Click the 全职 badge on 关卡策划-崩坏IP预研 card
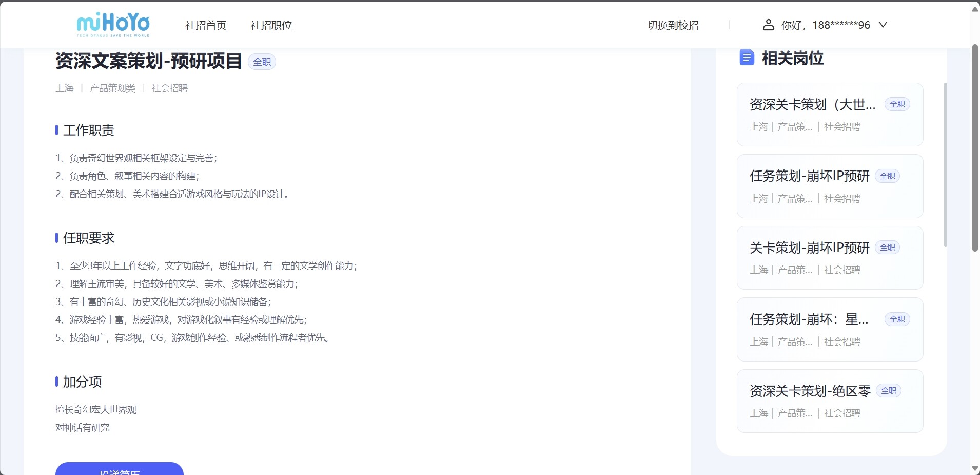The width and height of the screenshot is (980, 475). [888, 248]
